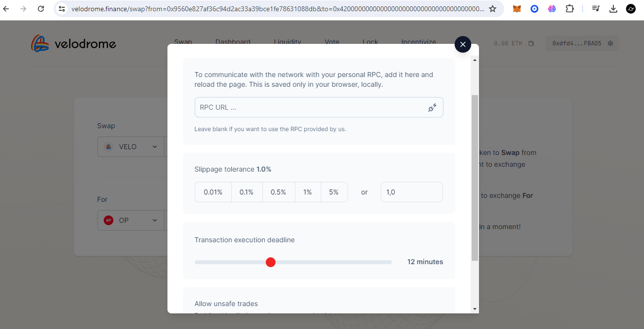This screenshot has width=644, height=329.
Task: Open the Vote nav tab
Action: click(332, 42)
